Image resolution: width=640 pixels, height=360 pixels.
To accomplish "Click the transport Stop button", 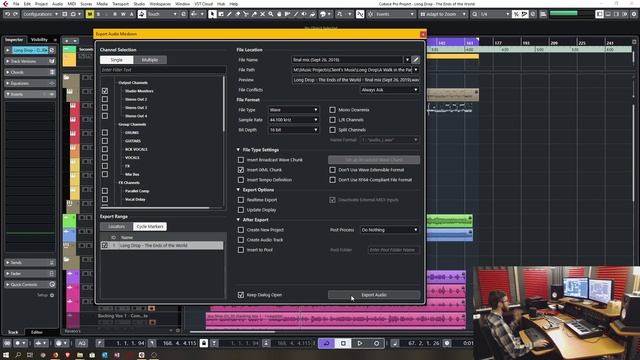I will point(343,343).
